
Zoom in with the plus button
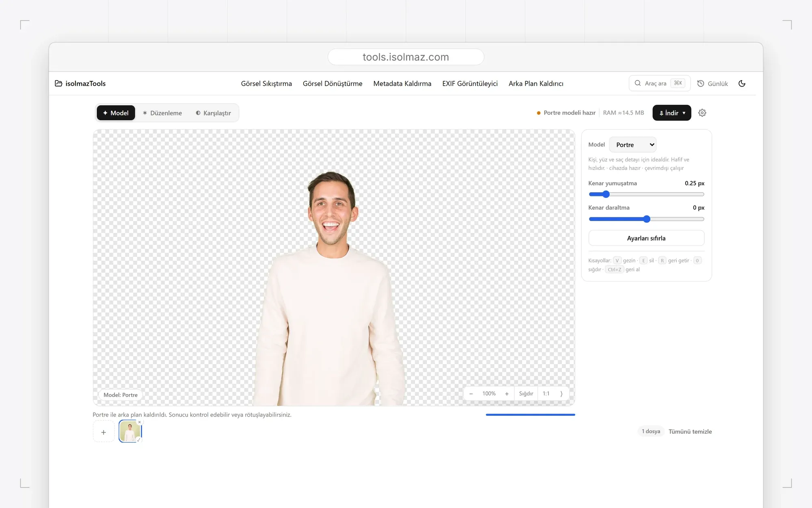coord(507,394)
